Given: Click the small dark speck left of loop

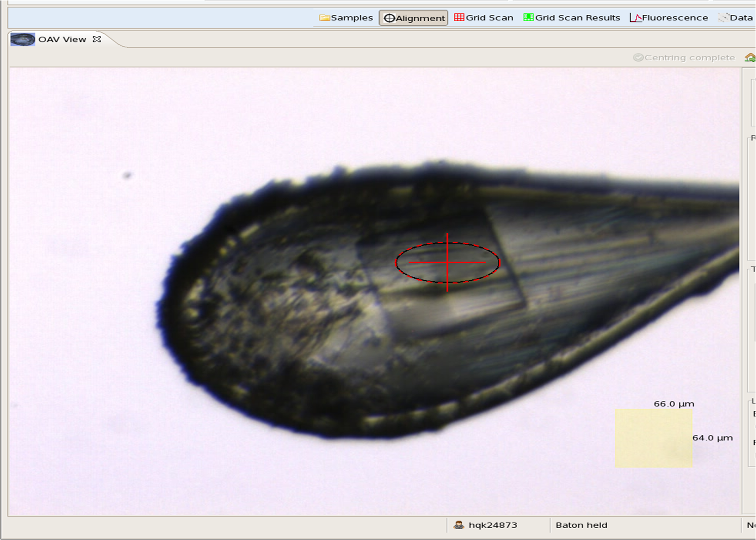Looking at the screenshot, I should [x=128, y=175].
